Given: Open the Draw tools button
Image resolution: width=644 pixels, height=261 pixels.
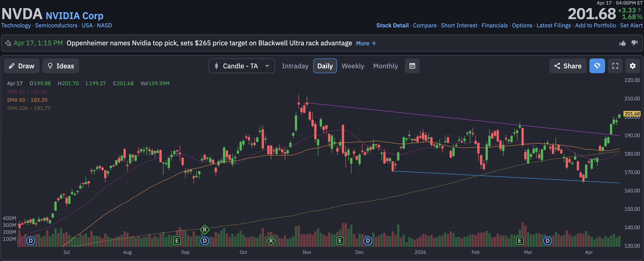Looking at the screenshot, I should (x=21, y=66).
